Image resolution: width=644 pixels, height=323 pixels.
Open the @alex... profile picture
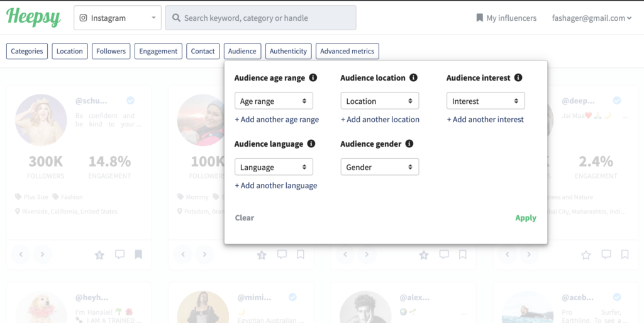click(x=365, y=307)
